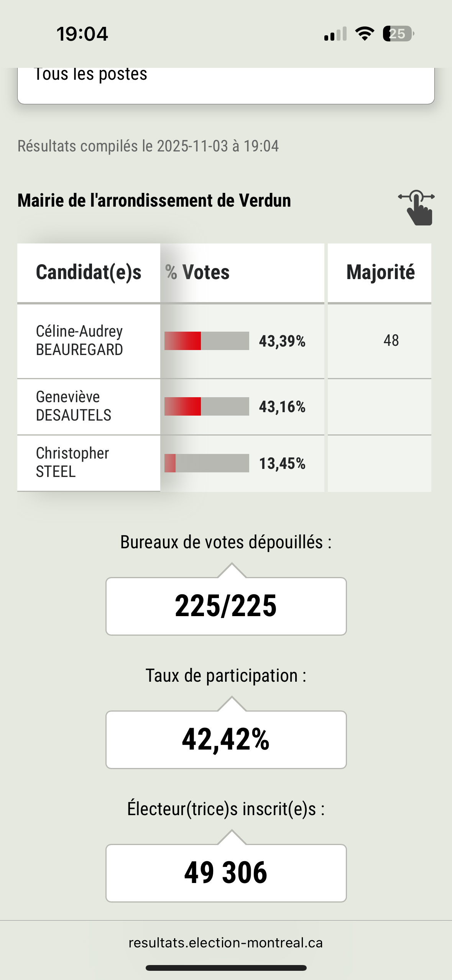The width and height of the screenshot is (452, 980).
Task: Tap the 42,42% participation rate box
Action: (226, 740)
